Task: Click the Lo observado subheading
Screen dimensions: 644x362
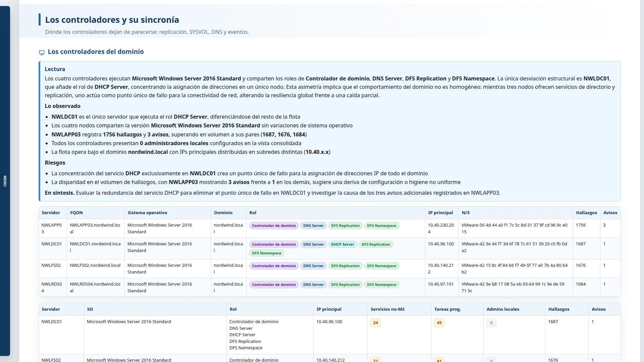Action: click(x=63, y=106)
